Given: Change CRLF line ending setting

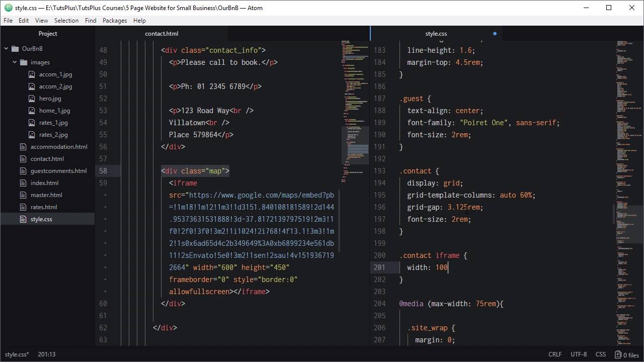Looking at the screenshot, I should click(x=555, y=354).
